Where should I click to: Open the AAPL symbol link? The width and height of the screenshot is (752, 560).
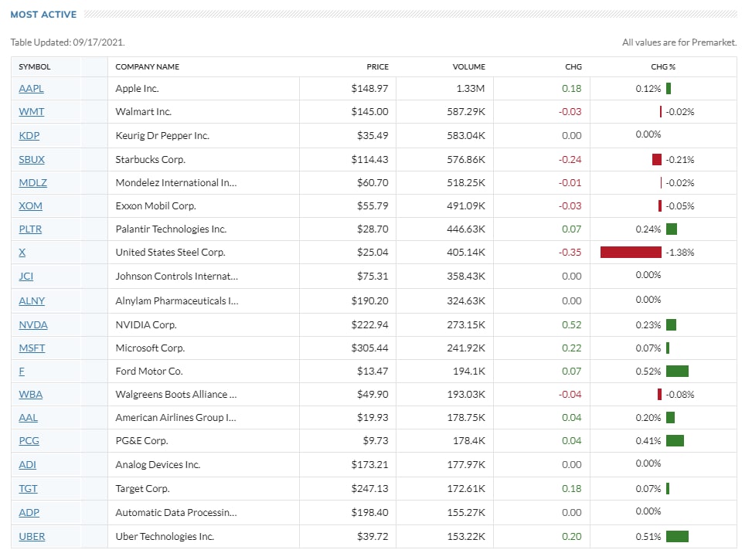[31, 89]
